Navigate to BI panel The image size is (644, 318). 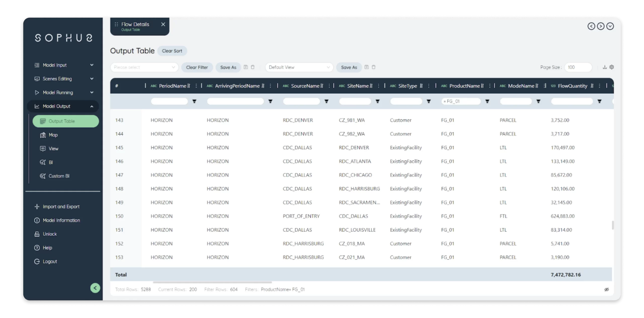pyautogui.click(x=50, y=162)
